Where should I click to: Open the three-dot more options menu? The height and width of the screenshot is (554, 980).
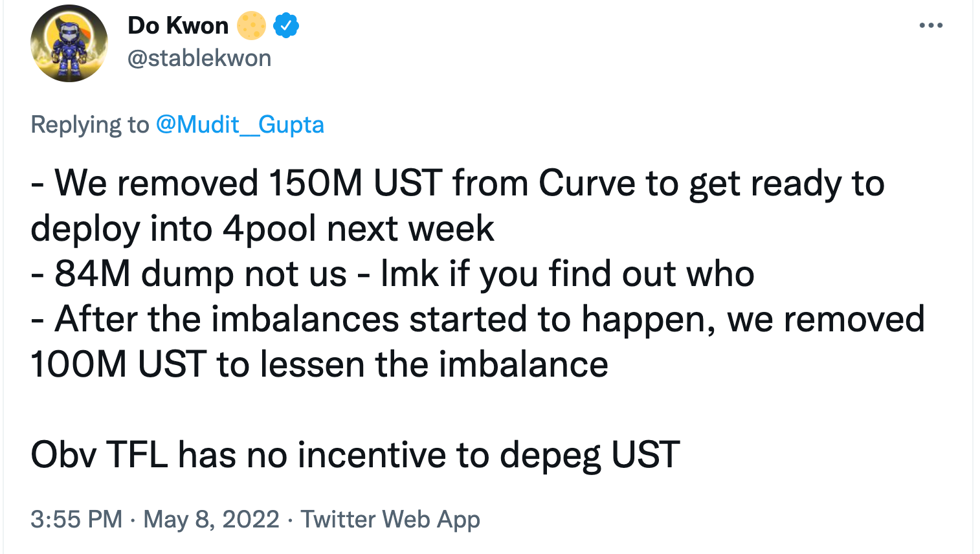pos(931,26)
